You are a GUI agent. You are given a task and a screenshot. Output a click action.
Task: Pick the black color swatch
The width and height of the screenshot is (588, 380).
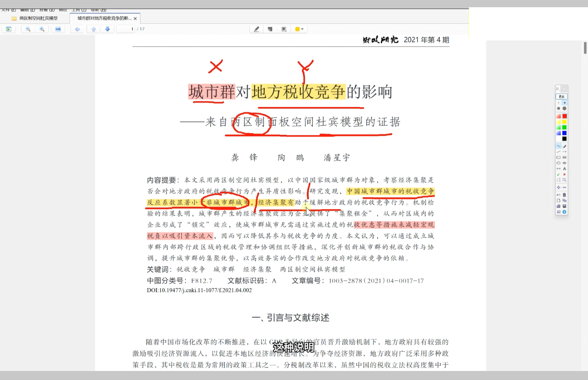pos(565,139)
